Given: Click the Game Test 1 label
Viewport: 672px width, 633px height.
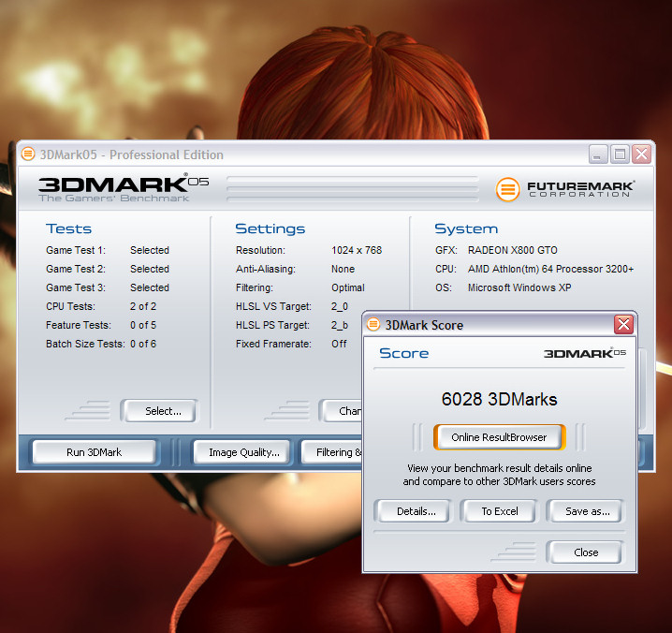Looking at the screenshot, I should click(76, 250).
